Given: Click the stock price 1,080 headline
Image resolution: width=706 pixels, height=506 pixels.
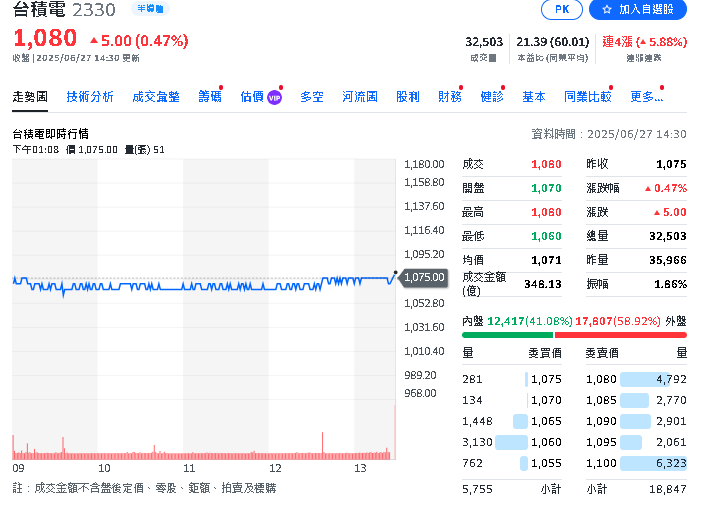Looking at the screenshot, I should [x=45, y=38].
